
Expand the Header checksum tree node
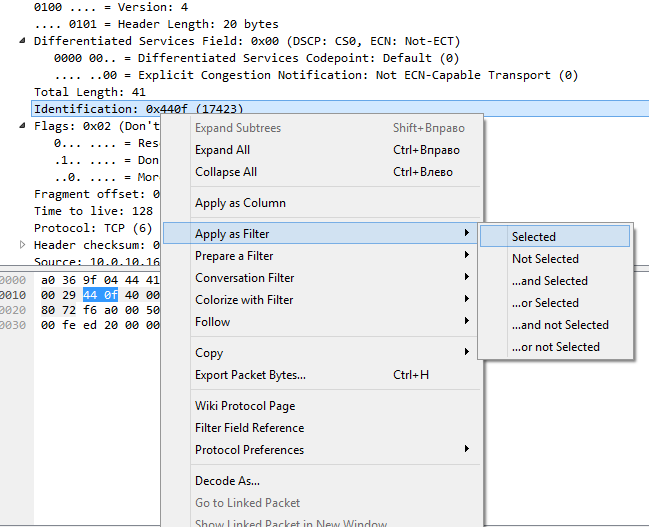(x=24, y=245)
